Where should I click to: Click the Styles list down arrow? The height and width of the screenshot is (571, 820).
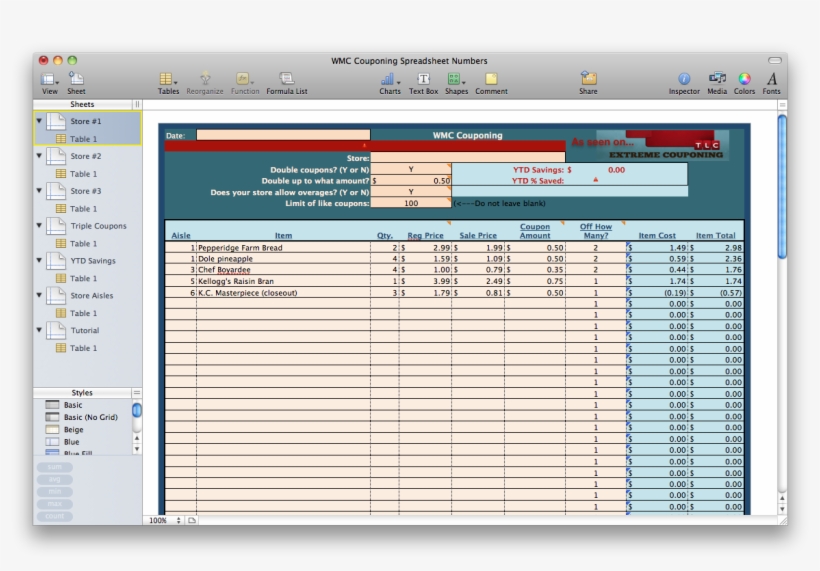tap(136, 449)
